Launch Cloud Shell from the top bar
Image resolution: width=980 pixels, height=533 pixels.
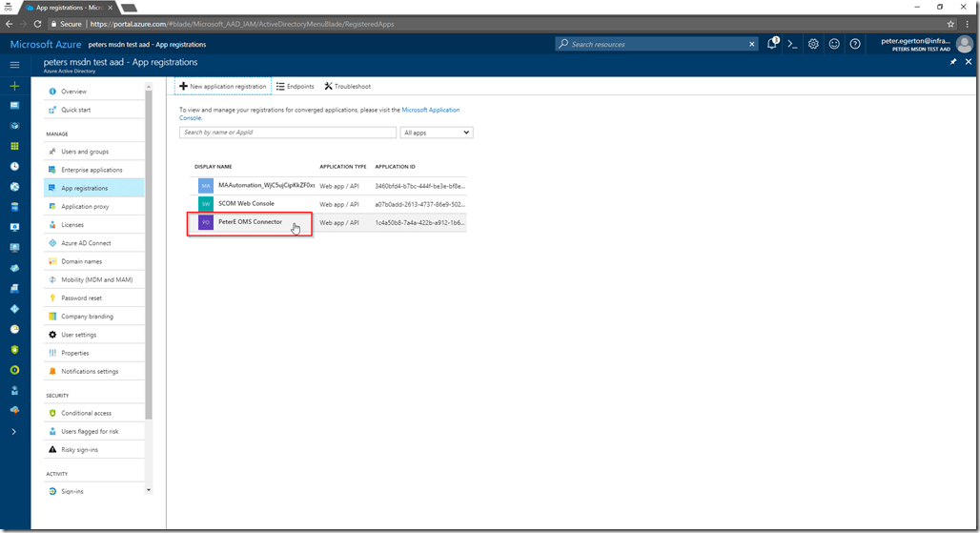tap(792, 44)
